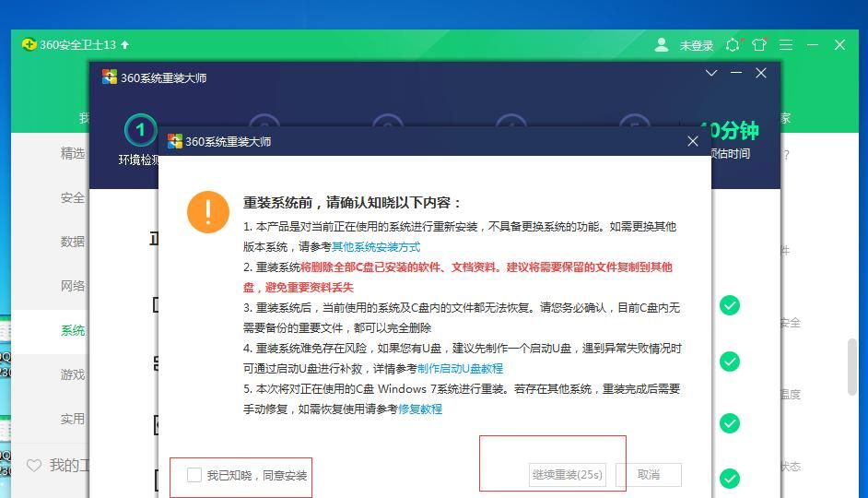Click the second green checkmark status icon
Viewport: 868px width, 498px height.
tap(730, 362)
